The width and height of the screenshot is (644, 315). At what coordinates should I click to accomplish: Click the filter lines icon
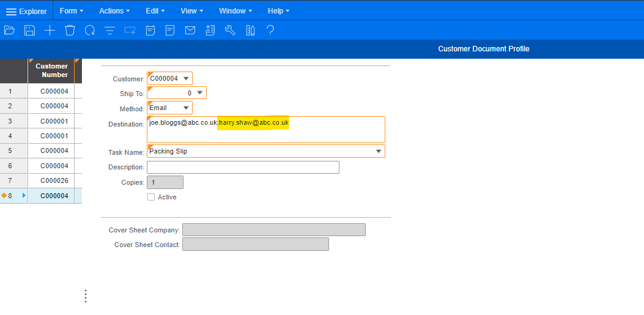[109, 30]
